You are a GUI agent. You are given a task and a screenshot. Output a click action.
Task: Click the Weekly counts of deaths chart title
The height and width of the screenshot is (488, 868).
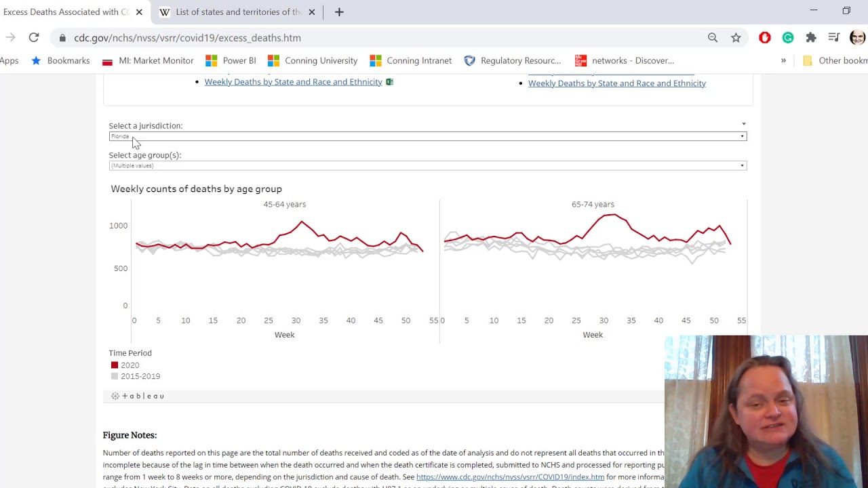[x=197, y=189]
